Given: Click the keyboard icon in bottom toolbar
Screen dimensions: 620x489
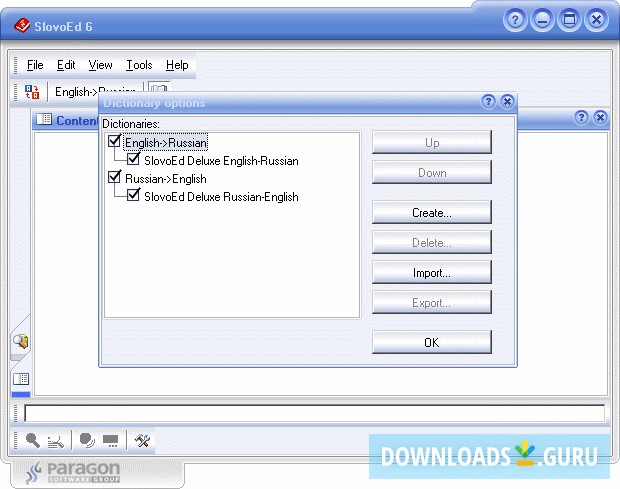Looking at the screenshot, I should pyautogui.click(x=110, y=440).
